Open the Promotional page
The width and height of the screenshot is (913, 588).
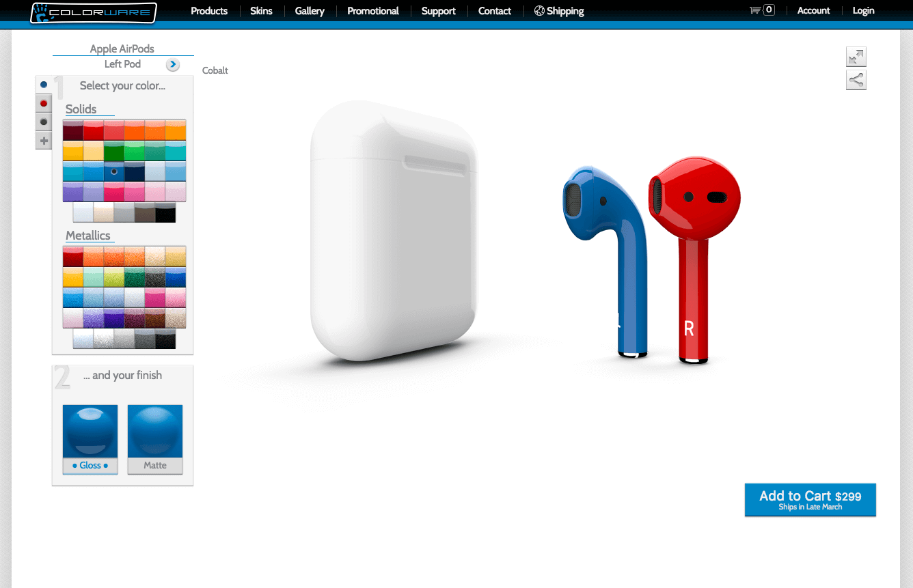[x=373, y=11]
